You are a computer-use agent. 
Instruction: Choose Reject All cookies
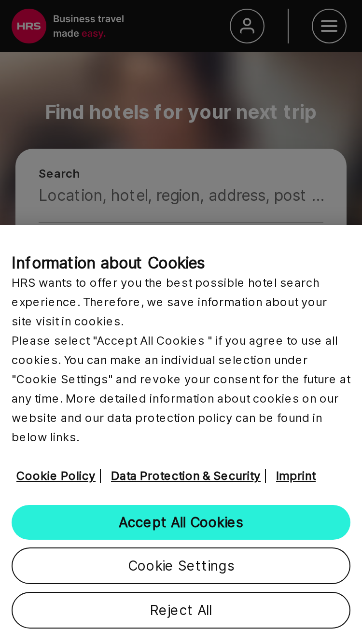point(181,610)
